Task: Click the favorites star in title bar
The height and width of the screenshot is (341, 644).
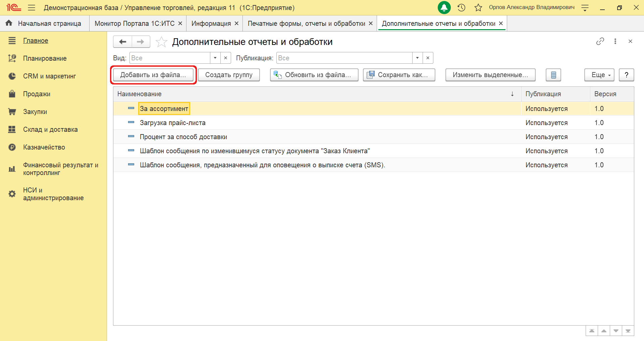Action: [478, 7]
